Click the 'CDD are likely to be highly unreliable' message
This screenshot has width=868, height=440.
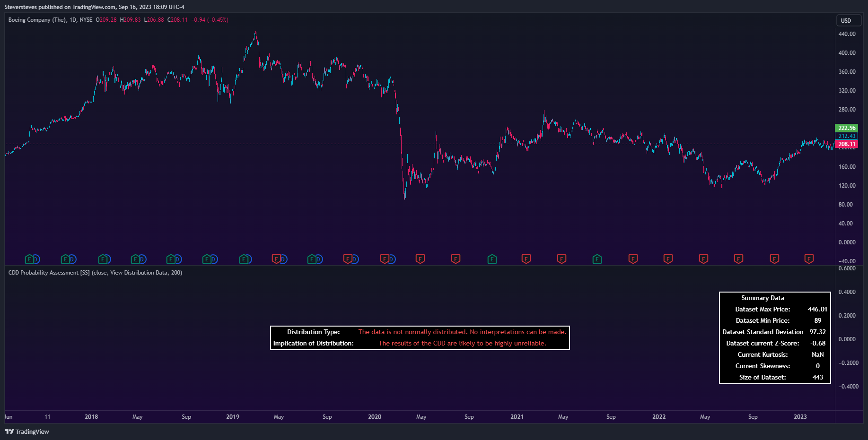(x=462, y=344)
